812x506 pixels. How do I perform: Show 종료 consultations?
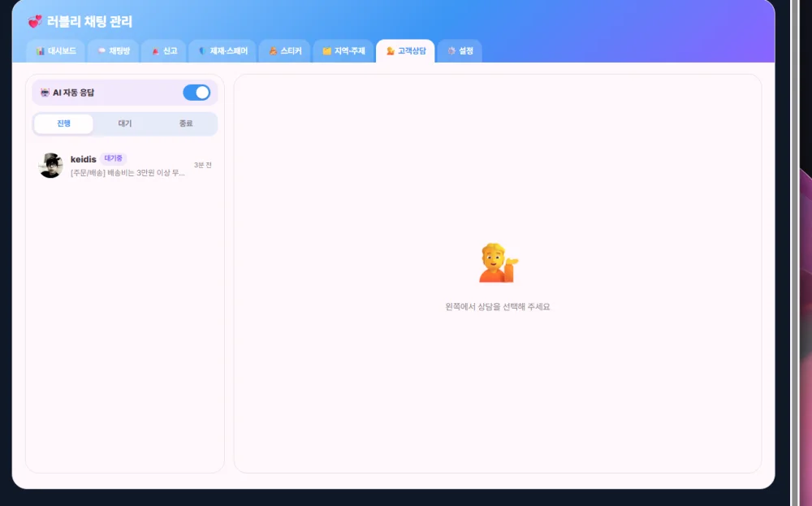(186, 123)
